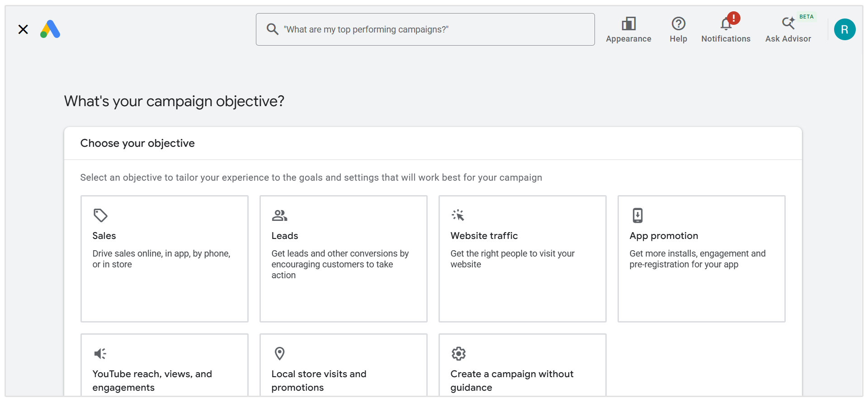Close the campaign creation page
The height and width of the screenshot is (402, 868).
coord(23,29)
